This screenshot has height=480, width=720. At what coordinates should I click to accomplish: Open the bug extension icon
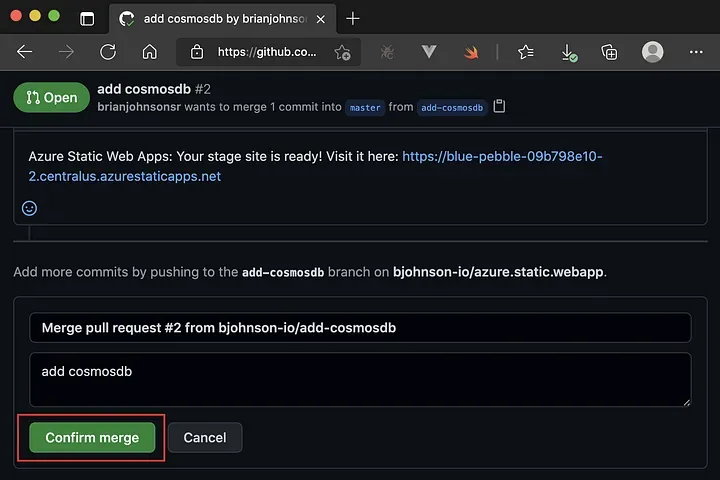(x=387, y=52)
